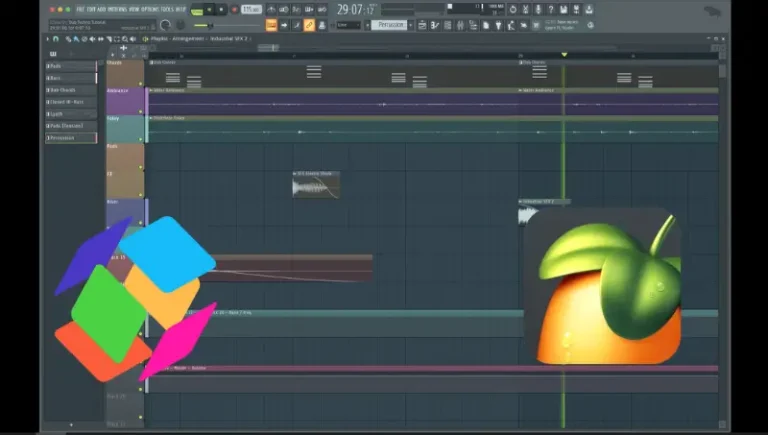Toggle overdub blend recording icon
The width and height of the screenshot is (768, 435).
[309, 9]
